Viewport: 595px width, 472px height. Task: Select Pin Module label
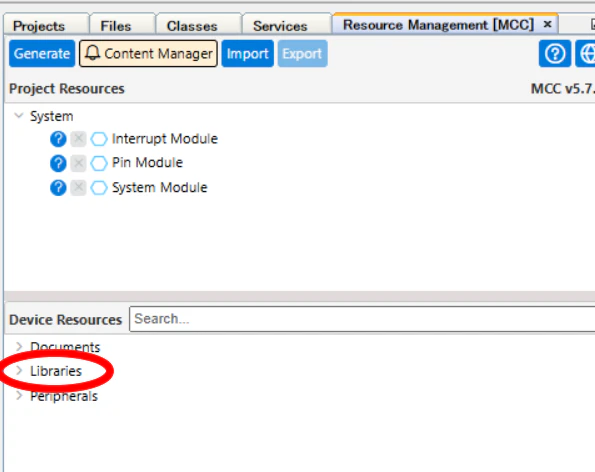[147, 163]
